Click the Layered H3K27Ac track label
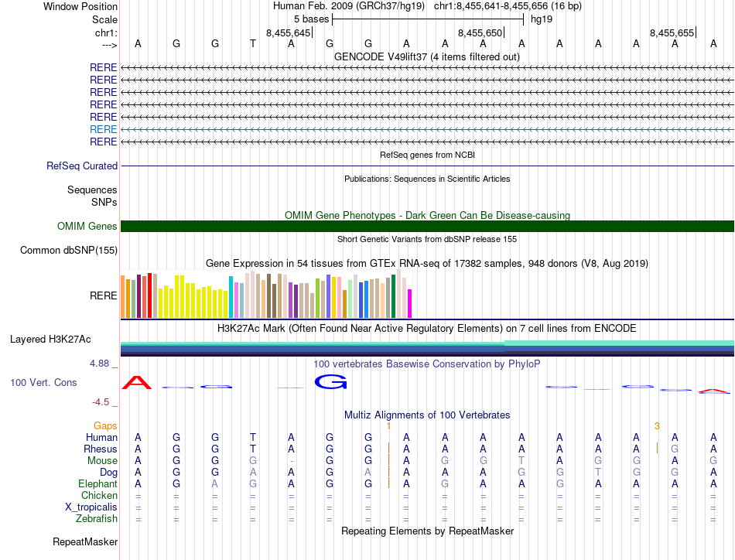Screen dimensions: 735x560 tap(50, 340)
